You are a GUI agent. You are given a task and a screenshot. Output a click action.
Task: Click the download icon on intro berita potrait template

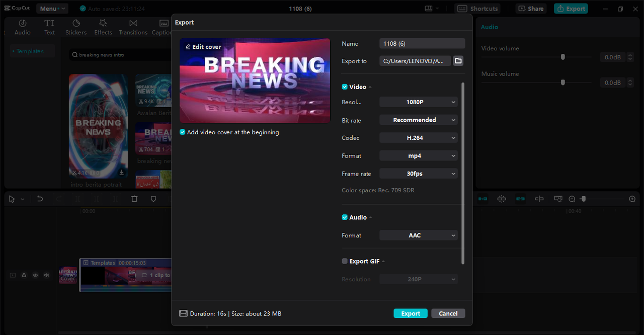(x=121, y=173)
